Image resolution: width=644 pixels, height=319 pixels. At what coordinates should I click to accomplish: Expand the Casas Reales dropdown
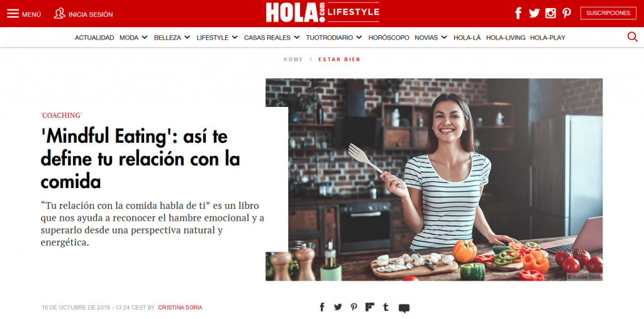tap(272, 37)
